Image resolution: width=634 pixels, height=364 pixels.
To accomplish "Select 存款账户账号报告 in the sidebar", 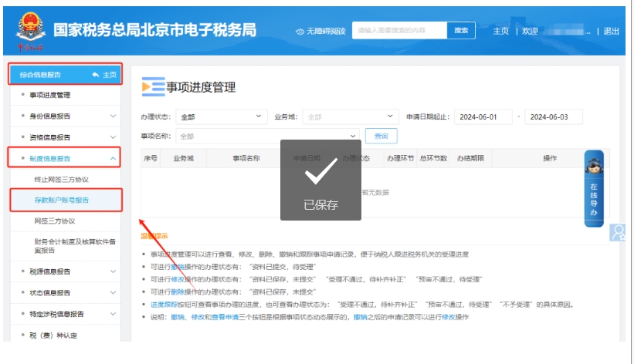I will (62, 201).
